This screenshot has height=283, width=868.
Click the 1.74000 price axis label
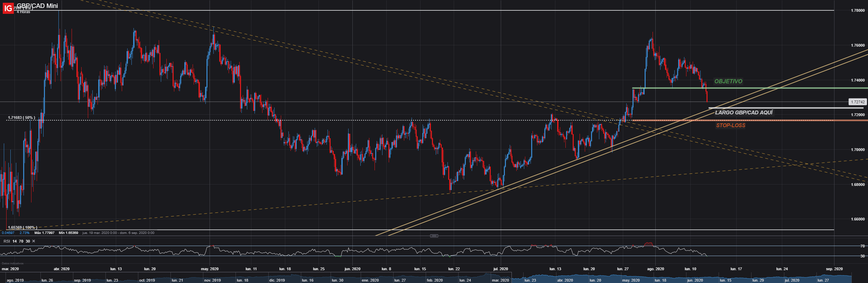coord(858,80)
